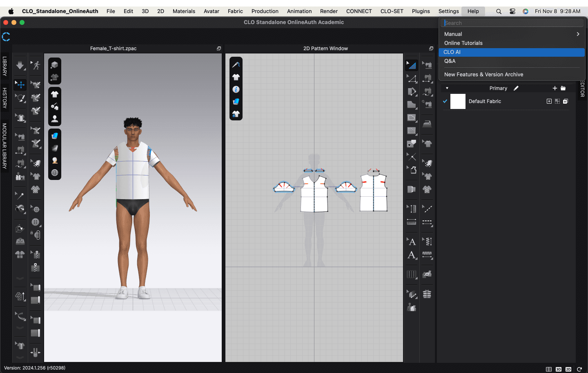This screenshot has height=373, width=588.
Task: Open the Settings menu
Action: (x=449, y=11)
